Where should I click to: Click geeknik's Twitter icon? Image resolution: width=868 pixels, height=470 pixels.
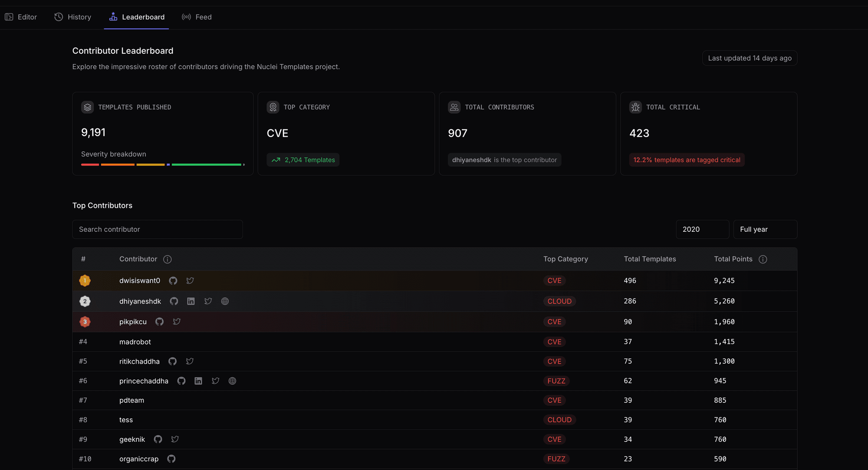coord(175,439)
